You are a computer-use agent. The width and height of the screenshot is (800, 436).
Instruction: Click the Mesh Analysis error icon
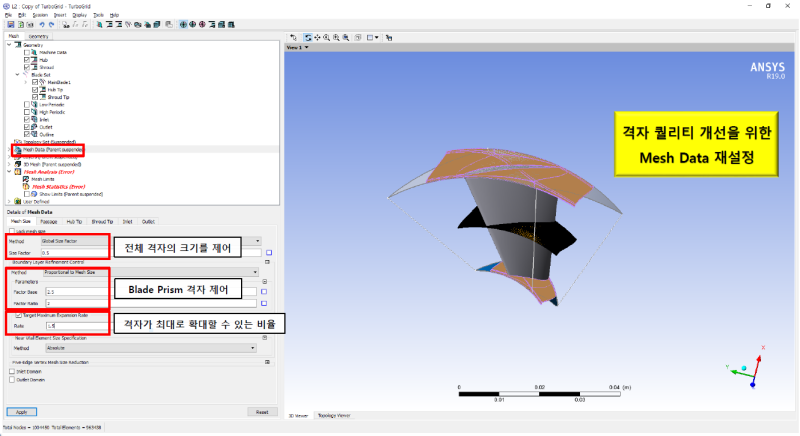[18, 172]
